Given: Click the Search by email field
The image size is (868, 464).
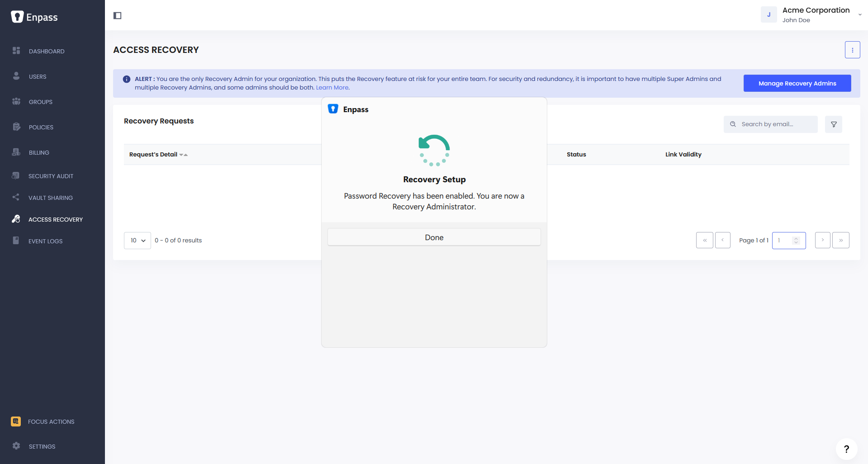Looking at the screenshot, I should (770, 124).
